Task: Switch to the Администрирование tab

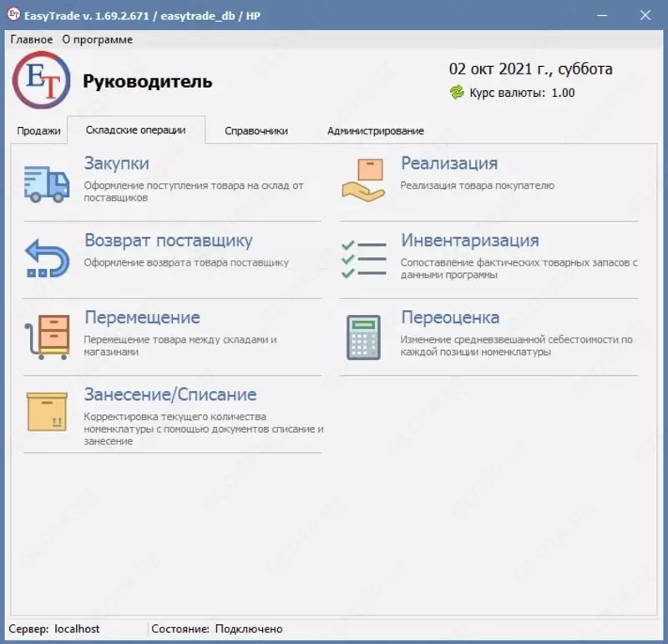Action: 376,130
